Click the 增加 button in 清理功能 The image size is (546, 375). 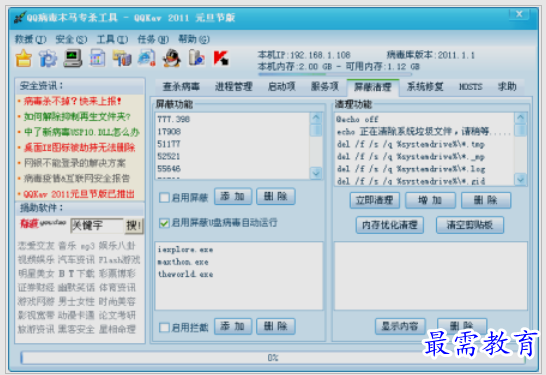(430, 200)
